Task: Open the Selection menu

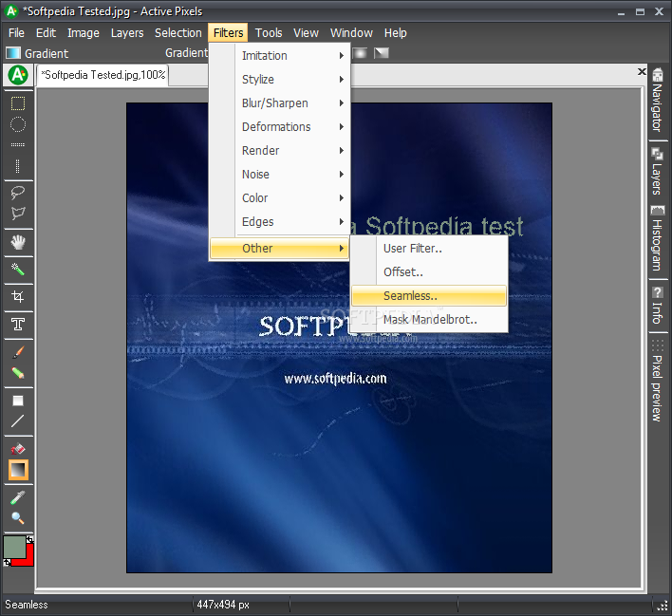Action: click(x=177, y=33)
